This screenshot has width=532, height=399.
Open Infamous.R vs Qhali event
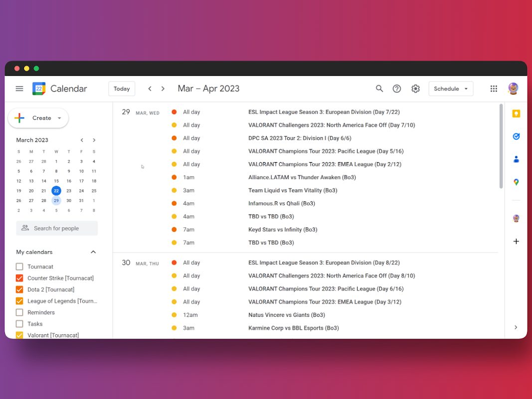pyautogui.click(x=282, y=203)
